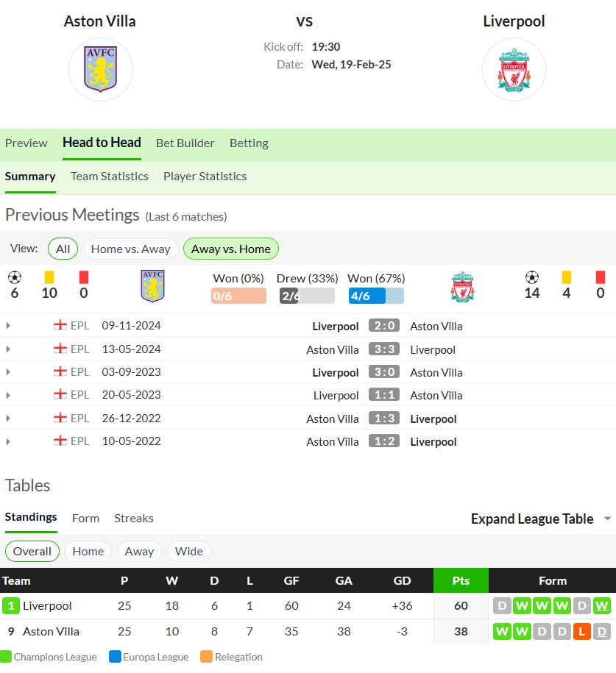
Task: Click England flag icon beside 09-11-2024 match
Action: click(x=60, y=325)
